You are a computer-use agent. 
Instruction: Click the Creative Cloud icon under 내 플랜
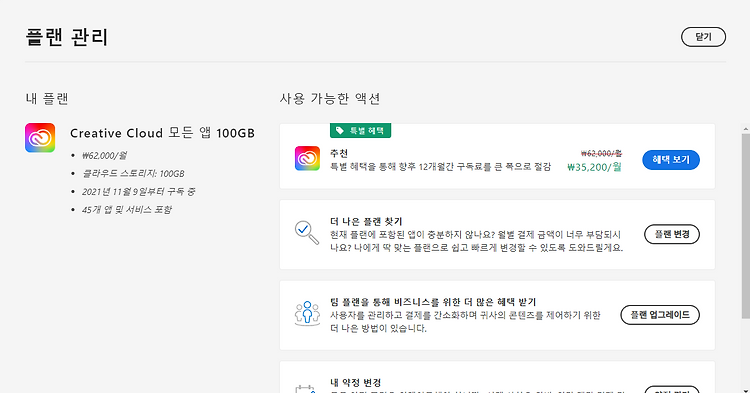pyautogui.click(x=40, y=138)
